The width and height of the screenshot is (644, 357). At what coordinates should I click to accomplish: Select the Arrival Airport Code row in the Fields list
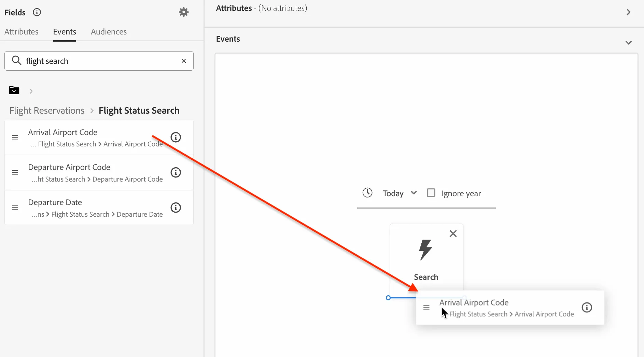99,137
